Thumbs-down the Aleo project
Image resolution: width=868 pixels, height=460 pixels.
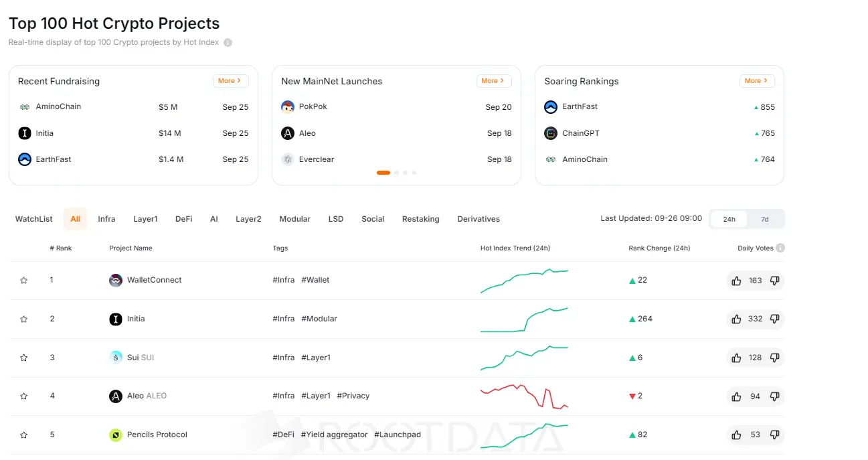pos(775,396)
